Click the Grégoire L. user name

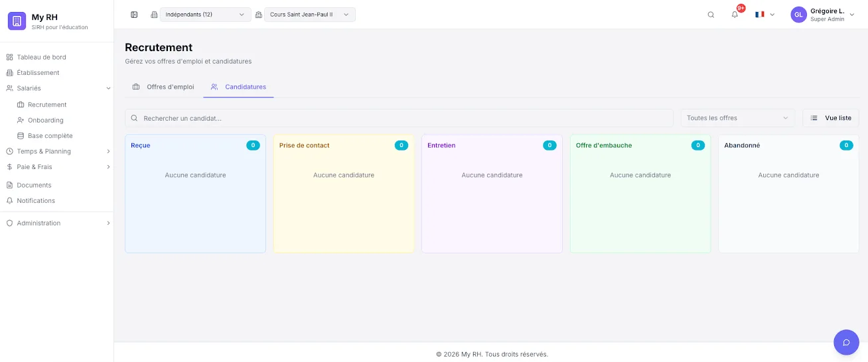[827, 11]
